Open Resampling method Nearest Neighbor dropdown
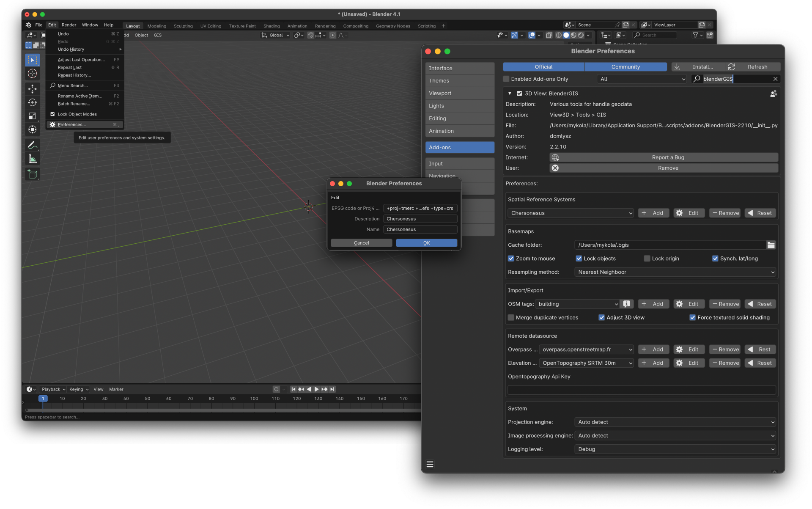This screenshot has width=812, height=509. [x=675, y=272]
